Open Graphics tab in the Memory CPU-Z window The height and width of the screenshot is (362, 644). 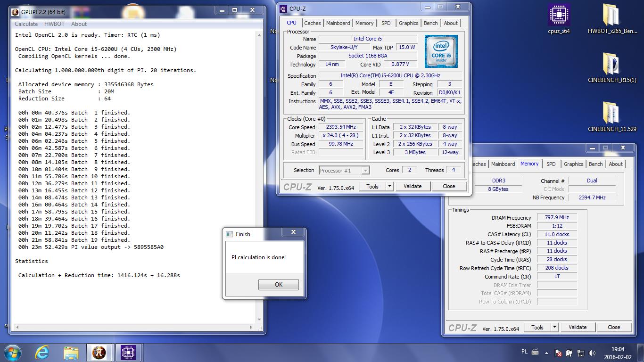[x=573, y=164]
